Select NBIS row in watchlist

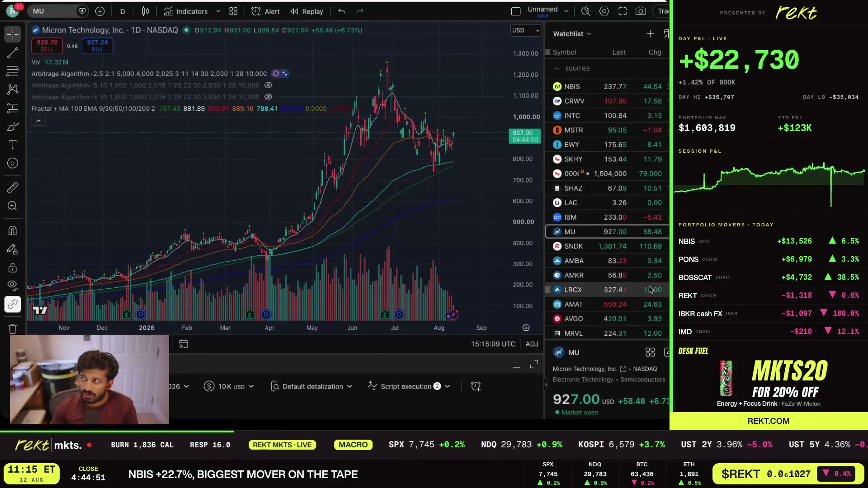[x=607, y=87]
